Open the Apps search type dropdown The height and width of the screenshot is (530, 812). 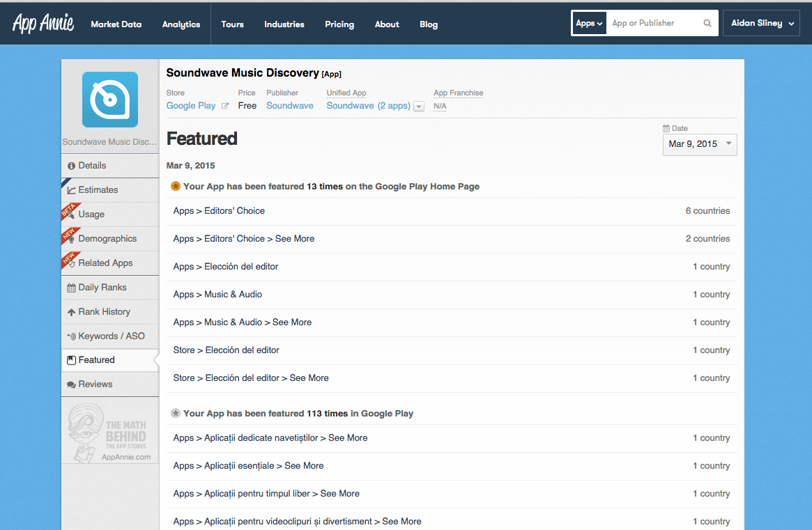point(589,23)
